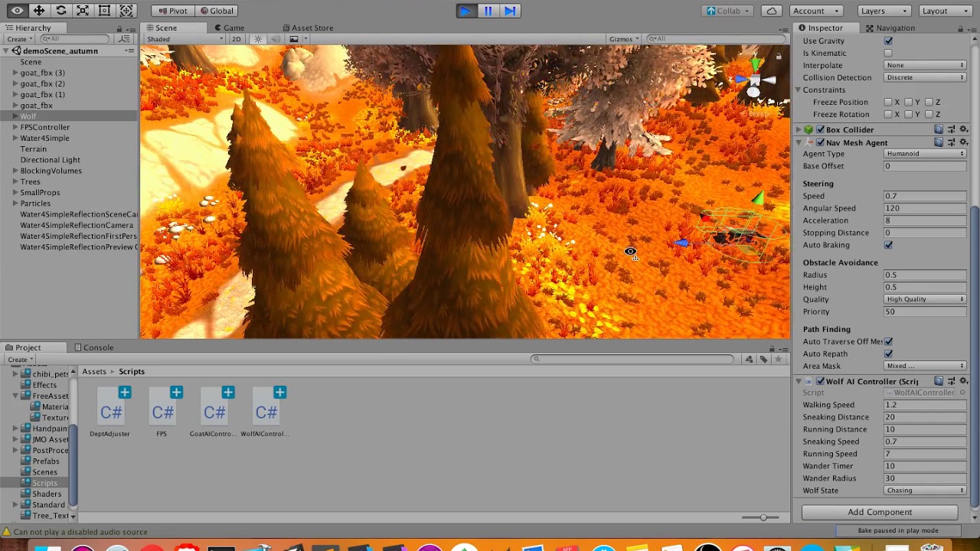Expand goat_fbx (3) in Hierarchy
Image resolution: width=980 pixels, height=551 pixels.
tap(15, 73)
